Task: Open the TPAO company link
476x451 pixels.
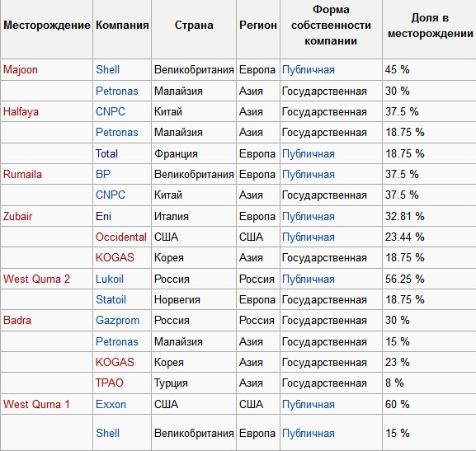Action: [x=110, y=383]
